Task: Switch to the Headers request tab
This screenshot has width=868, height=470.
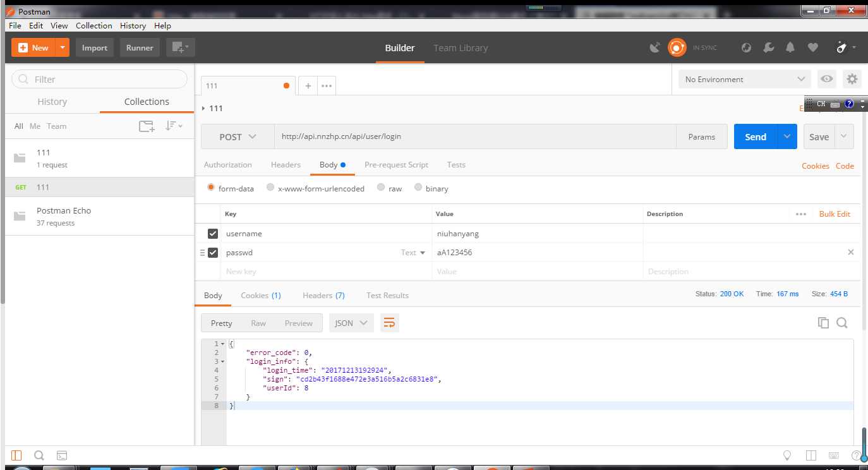Action: point(286,165)
